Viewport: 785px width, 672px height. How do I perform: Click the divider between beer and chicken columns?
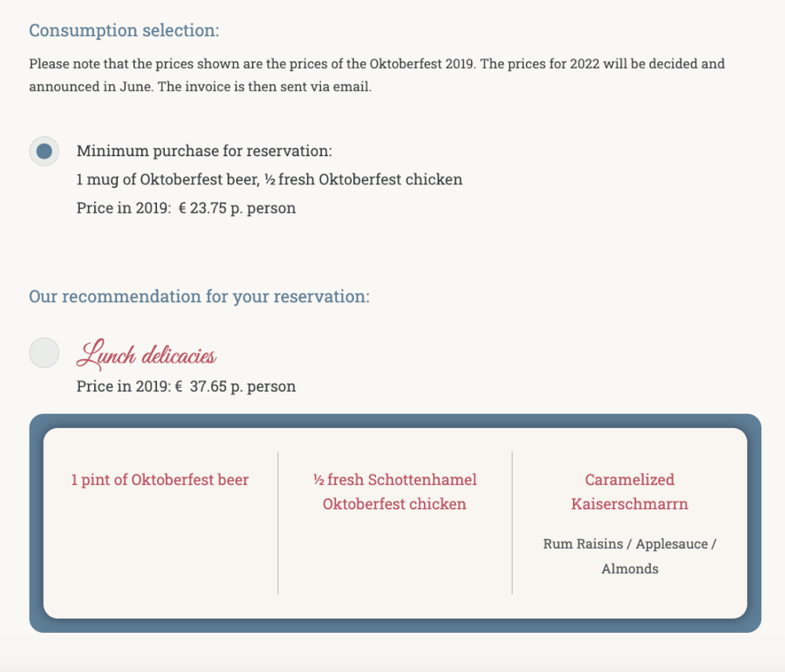click(278, 523)
